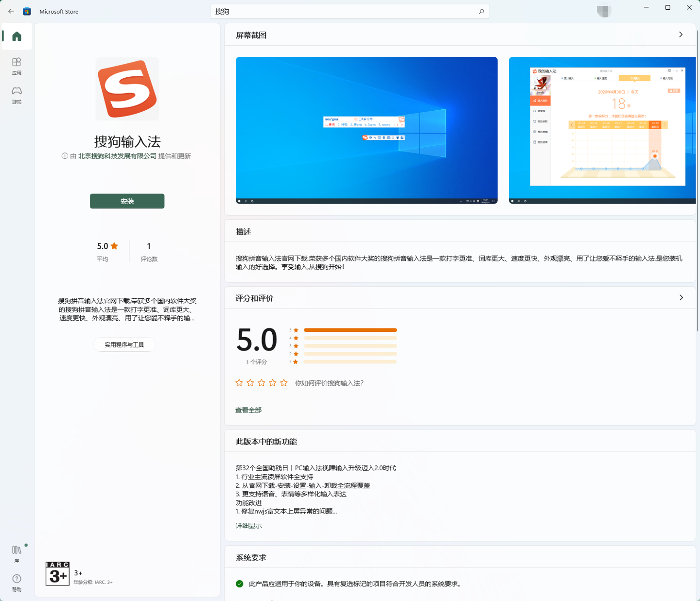Minimize the Microsoft Store window
Viewport: 700px width, 601px height.
[647, 8]
